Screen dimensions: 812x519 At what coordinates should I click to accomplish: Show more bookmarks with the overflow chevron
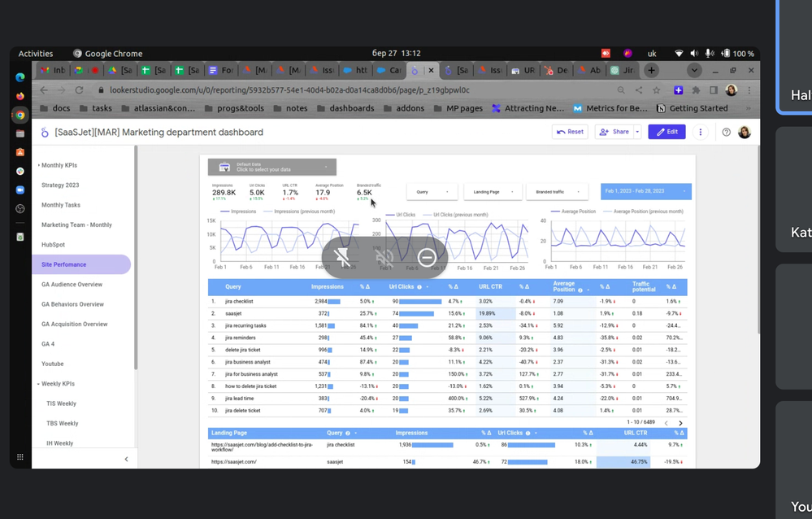click(x=749, y=108)
